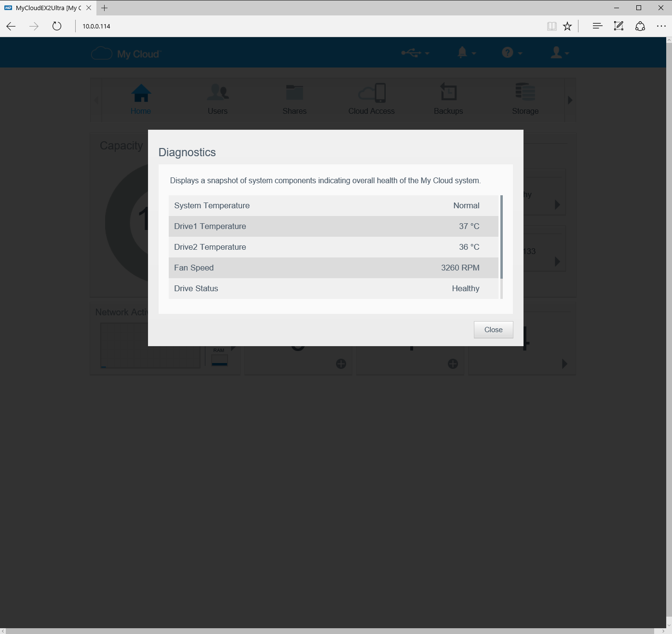This screenshot has width=672, height=634.
Task: Click the Shares folder icon
Action: [x=295, y=93]
